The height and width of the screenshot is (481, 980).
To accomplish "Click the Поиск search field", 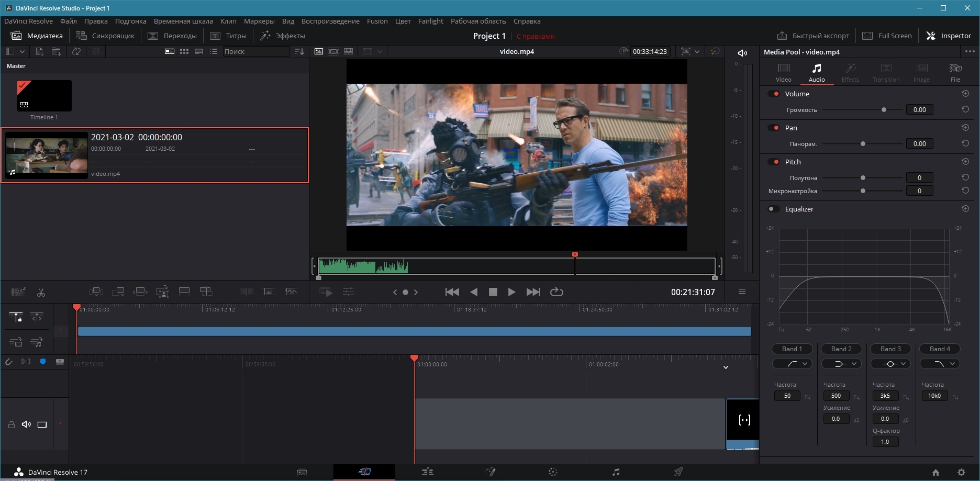I will 256,51.
